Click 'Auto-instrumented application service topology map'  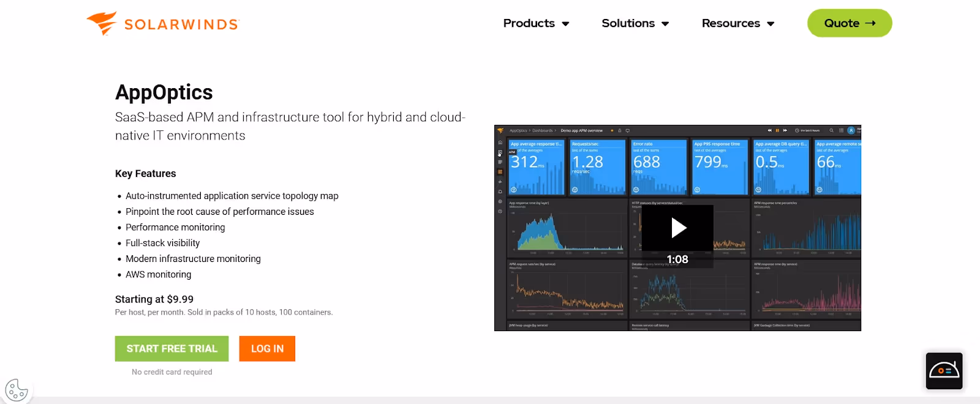(232, 196)
